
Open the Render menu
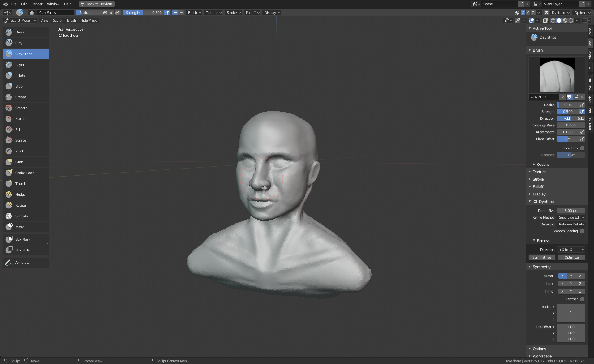pyautogui.click(x=37, y=4)
